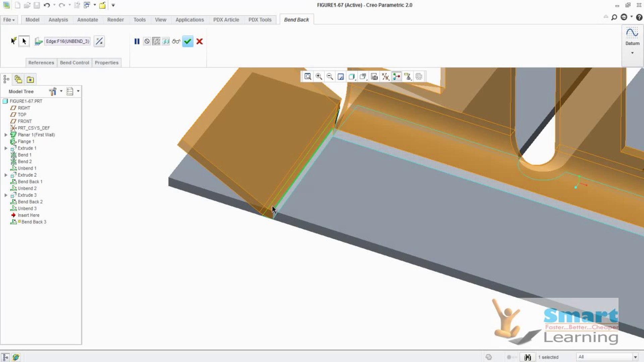
Task: Toggle manual selection arrow mode
Action: (24, 41)
